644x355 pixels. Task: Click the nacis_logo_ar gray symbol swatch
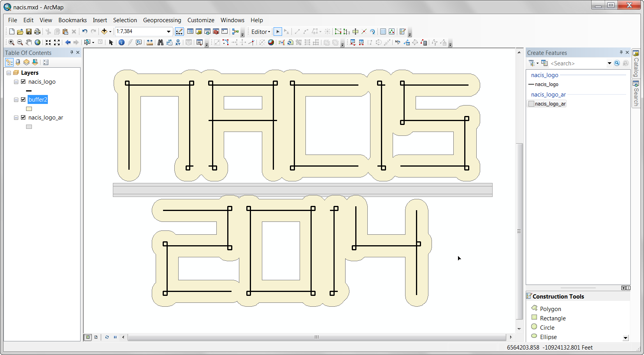pos(29,127)
